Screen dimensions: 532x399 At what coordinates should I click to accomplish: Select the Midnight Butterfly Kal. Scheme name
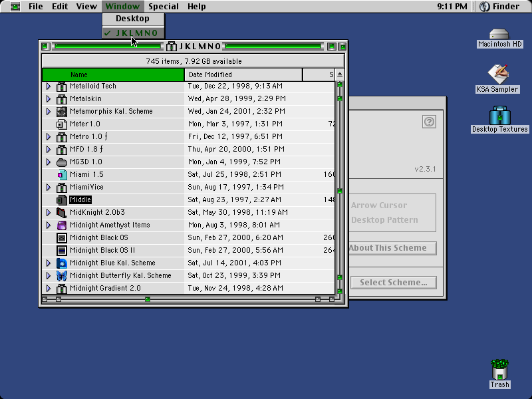(120, 275)
